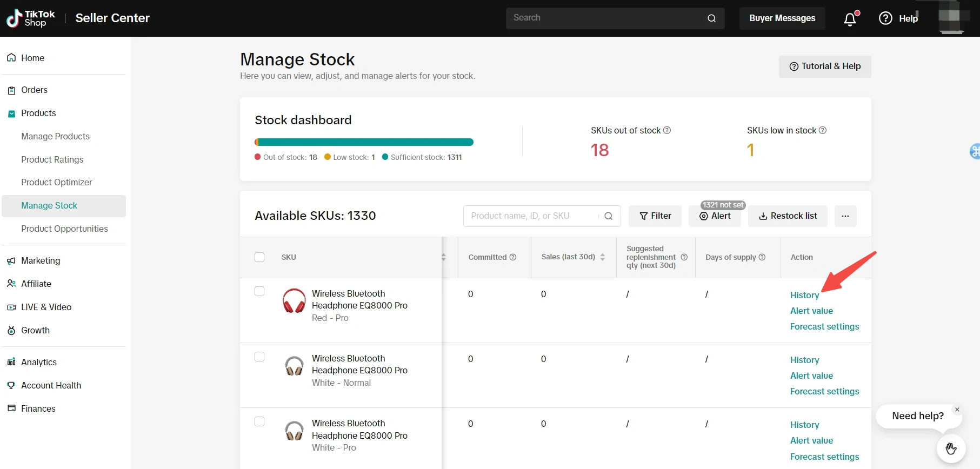Image resolution: width=980 pixels, height=469 pixels.
Task: Click the Product name, ID, or SKU field
Action: click(x=532, y=216)
